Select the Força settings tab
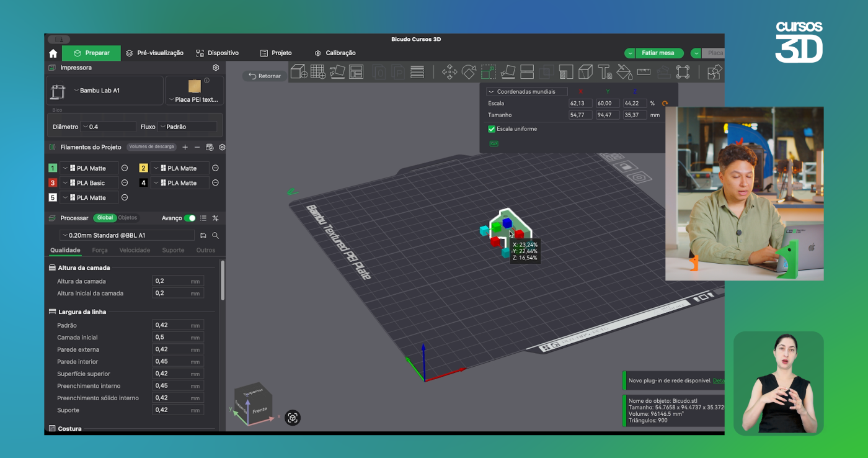This screenshot has height=458, width=868. coord(100,250)
